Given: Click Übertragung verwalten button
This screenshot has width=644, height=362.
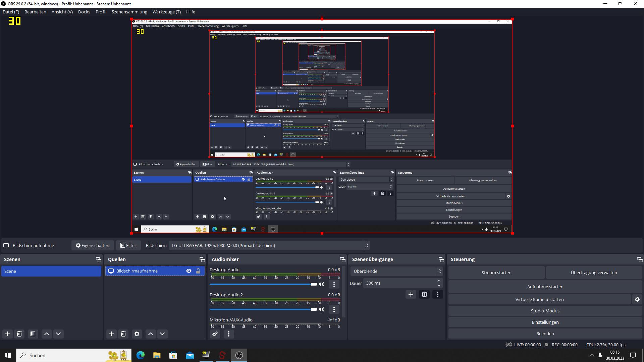Looking at the screenshot, I should (594, 273).
